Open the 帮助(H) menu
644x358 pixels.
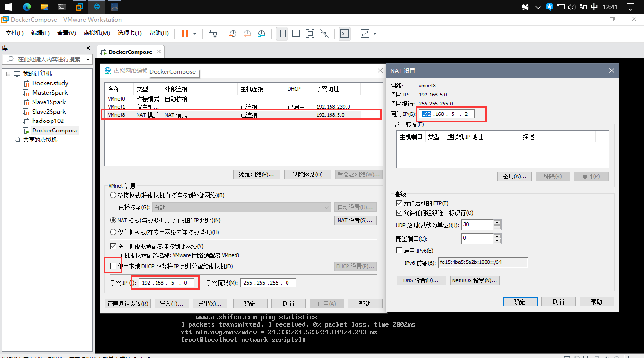coord(159,33)
